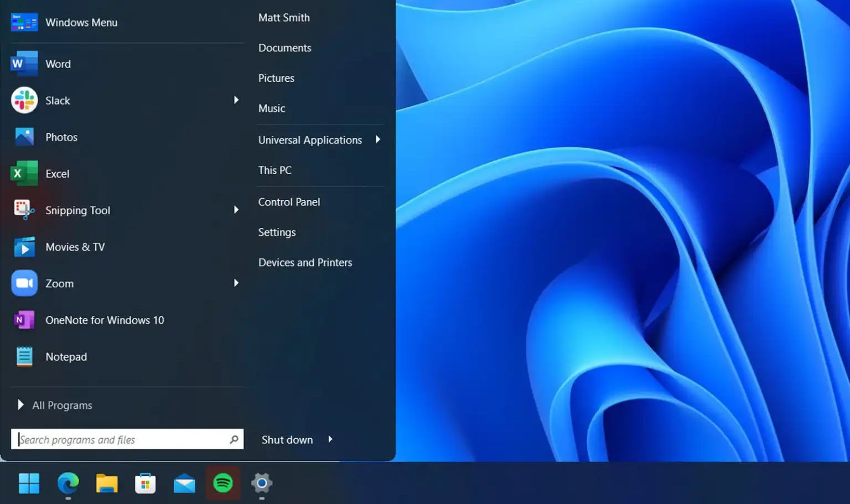The image size is (850, 504).
Task: Click the Word program label
Action: 58,64
